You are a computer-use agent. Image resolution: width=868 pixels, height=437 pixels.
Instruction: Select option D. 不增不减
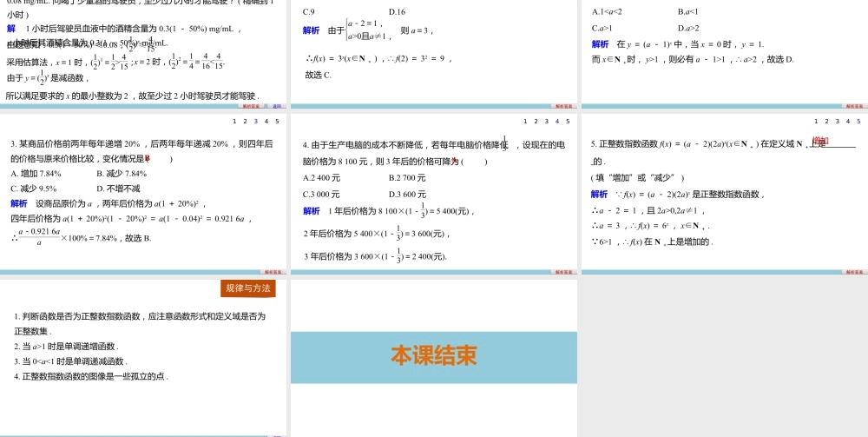point(118,189)
